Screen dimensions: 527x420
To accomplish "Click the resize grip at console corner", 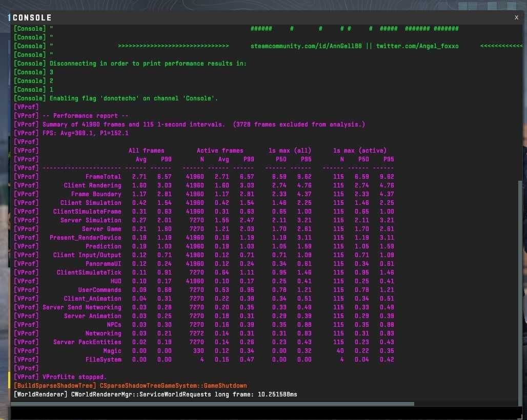I will point(520,416).
